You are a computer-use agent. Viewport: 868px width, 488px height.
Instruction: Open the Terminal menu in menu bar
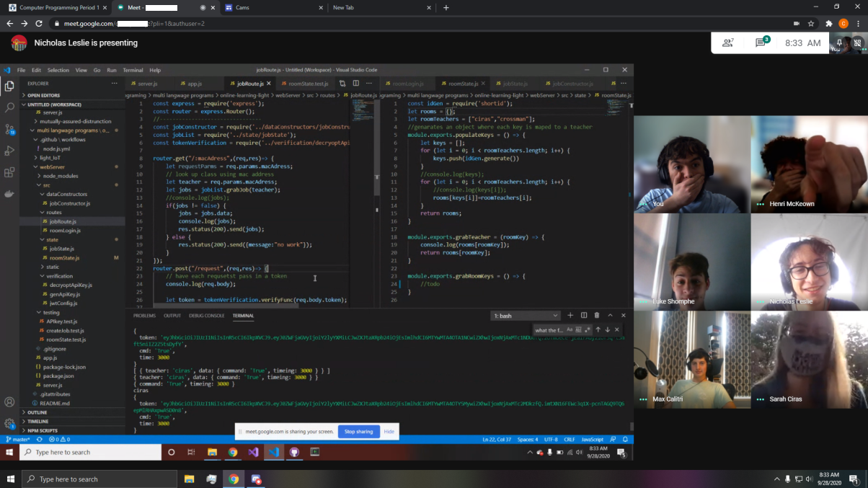click(x=133, y=71)
